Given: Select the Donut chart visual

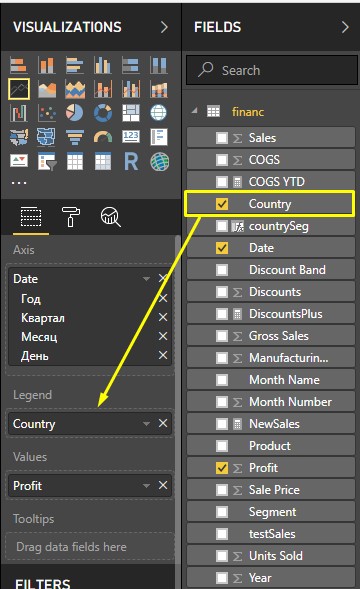Looking at the screenshot, I should click(x=103, y=113).
